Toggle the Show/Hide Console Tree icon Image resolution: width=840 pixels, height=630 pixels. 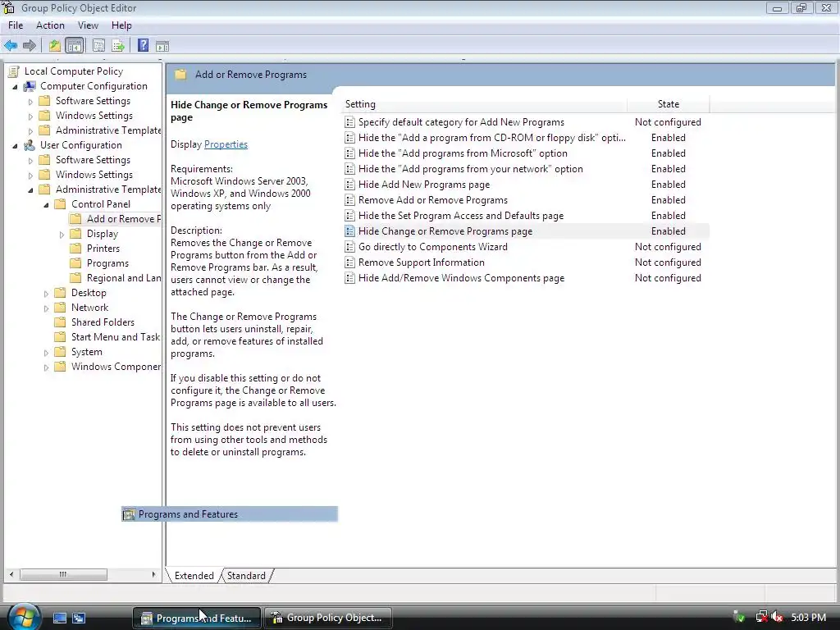coord(75,46)
